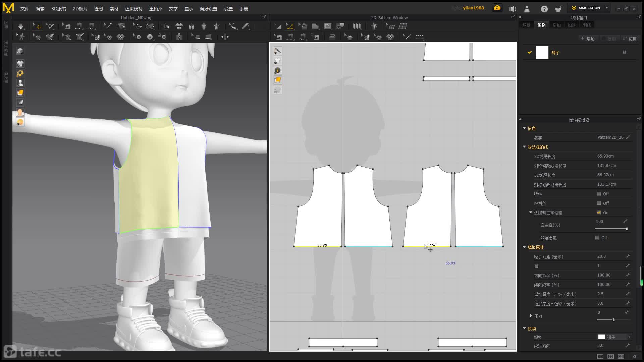Activate the 3D tape measure ruler tool
The width and height of the screenshot is (644, 362).
246,26
